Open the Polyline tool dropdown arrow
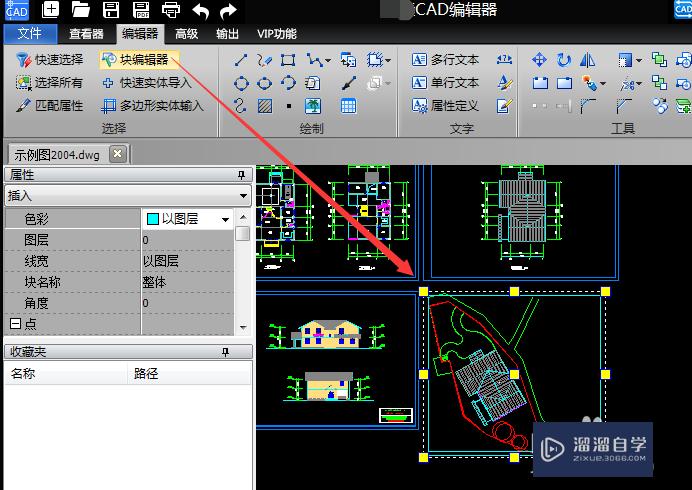The width and height of the screenshot is (692, 490). 328,60
